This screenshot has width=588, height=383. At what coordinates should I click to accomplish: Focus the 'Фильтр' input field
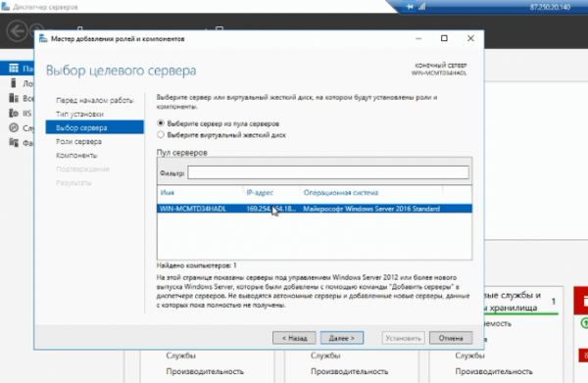(x=328, y=172)
